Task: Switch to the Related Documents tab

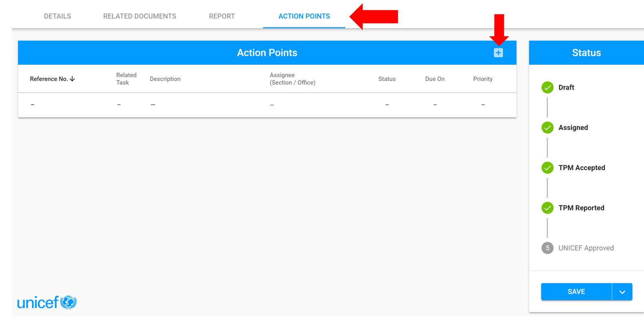Action: (x=140, y=16)
